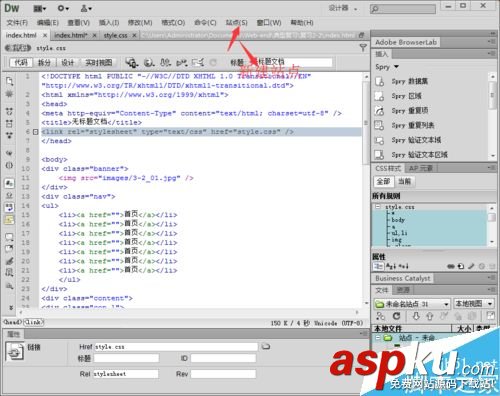Click Adobe BrowserLab panel header

[406, 42]
